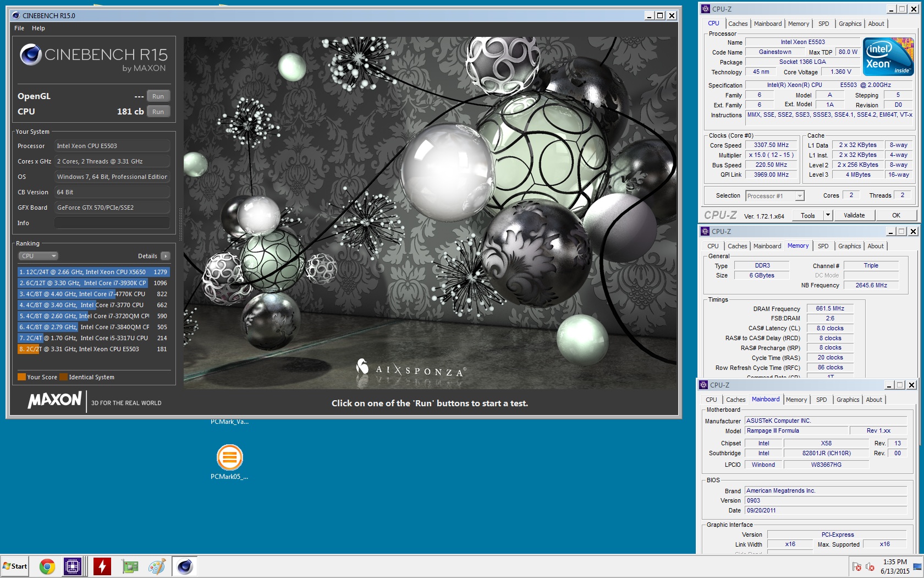Launch the Paint taskbar icon
Screen dimensions: 924x578
[157, 566]
